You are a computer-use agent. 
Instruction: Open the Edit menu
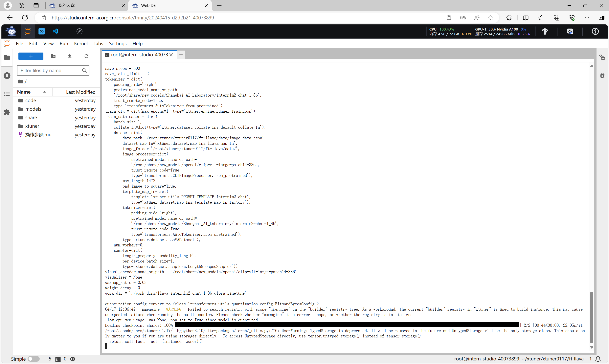(33, 43)
